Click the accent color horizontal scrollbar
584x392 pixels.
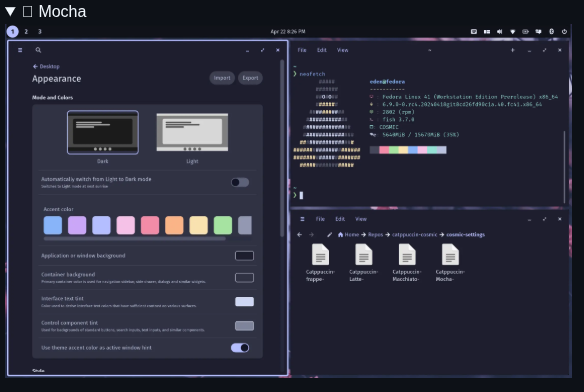click(x=134, y=238)
